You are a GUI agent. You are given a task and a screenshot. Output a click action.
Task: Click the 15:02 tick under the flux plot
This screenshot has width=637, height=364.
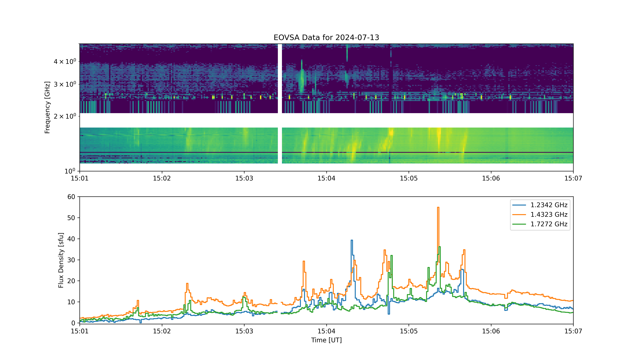pos(162,332)
